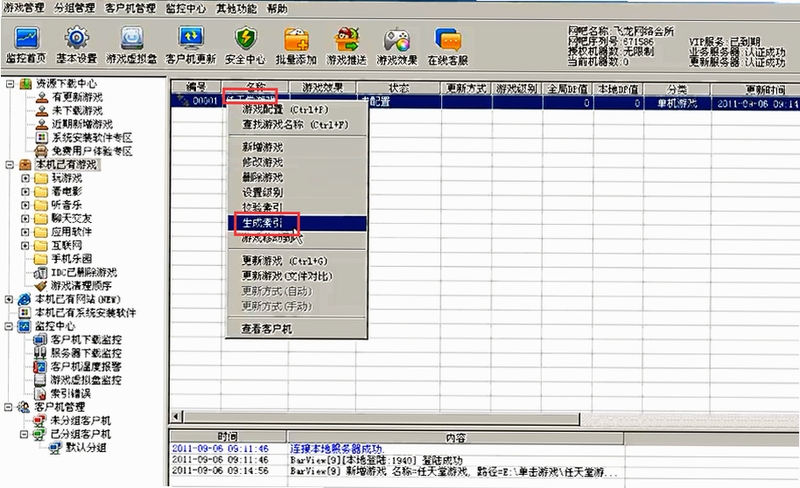The height and width of the screenshot is (488, 800).
Task: Expand the 玩游戏 folder
Action: coord(25,178)
